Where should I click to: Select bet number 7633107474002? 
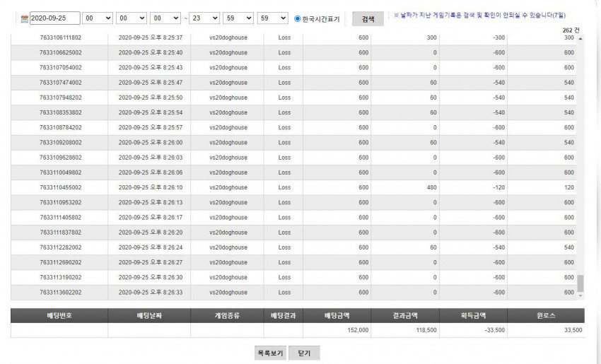click(x=61, y=83)
